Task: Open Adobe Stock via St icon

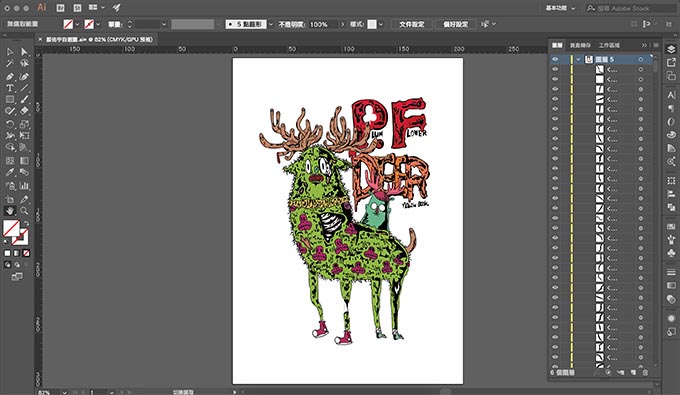Action: [x=77, y=8]
